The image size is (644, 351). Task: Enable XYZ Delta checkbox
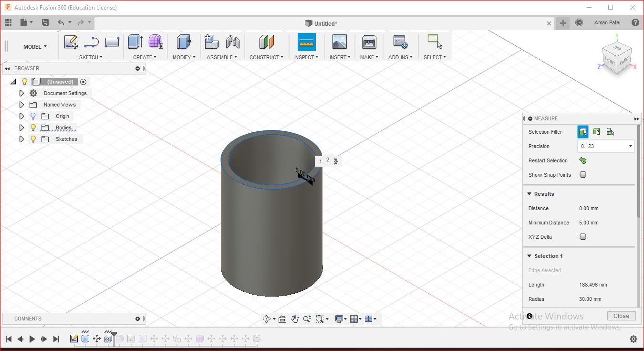[583, 237]
